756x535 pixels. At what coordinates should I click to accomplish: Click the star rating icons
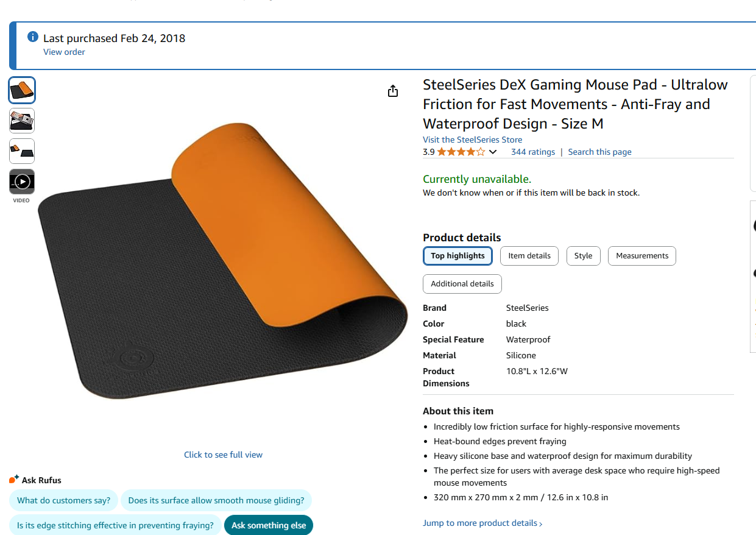click(461, 152)
